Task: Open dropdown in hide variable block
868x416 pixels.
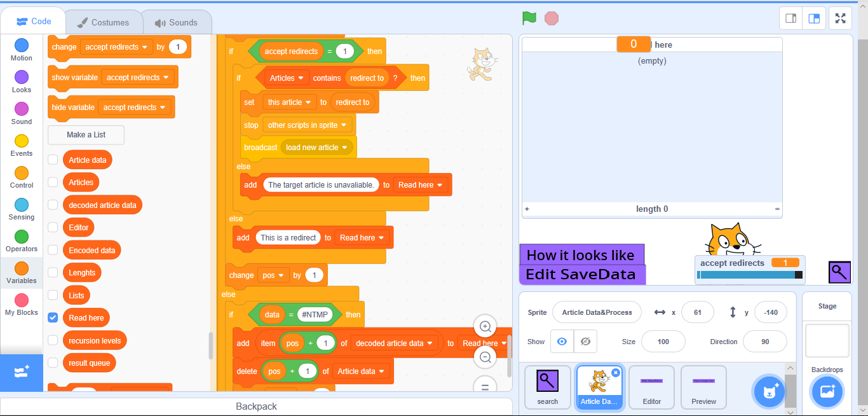Action: pos(135,107)
